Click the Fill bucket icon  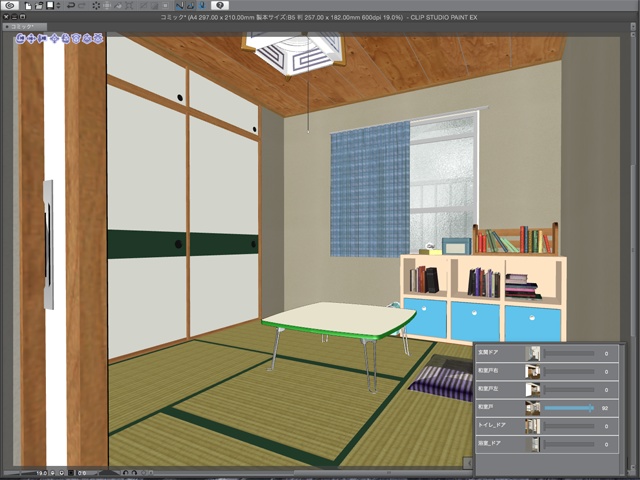(x=118, y=6)
